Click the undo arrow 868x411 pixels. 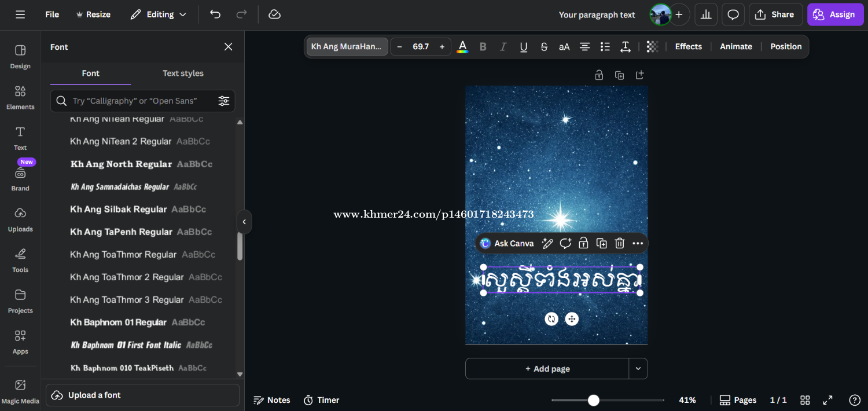215,14
